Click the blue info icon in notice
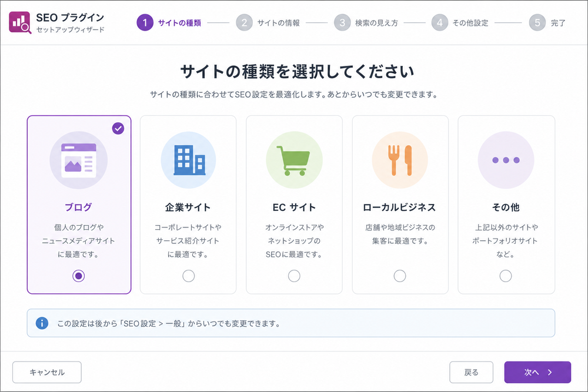Screen dimensions: 588x392 [42, 323]
